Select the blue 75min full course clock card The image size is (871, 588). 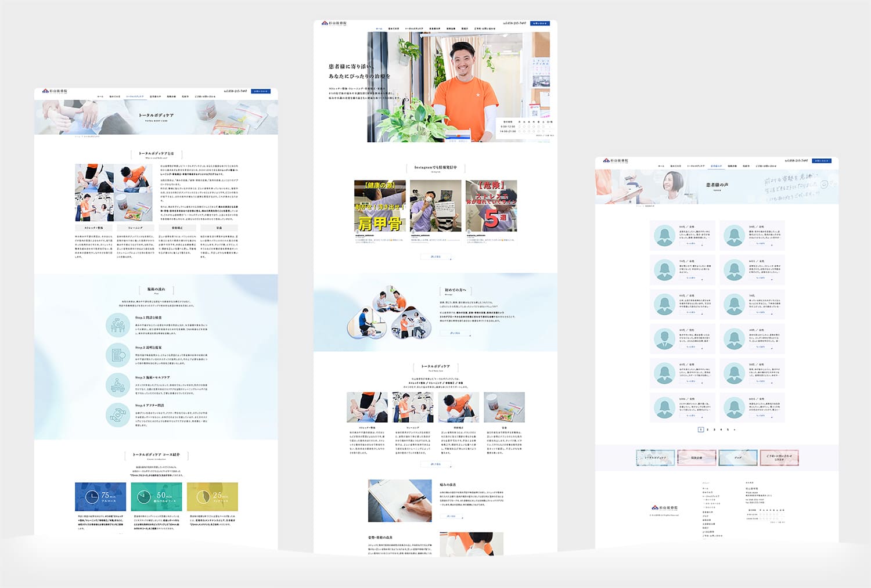coord(100,496)
